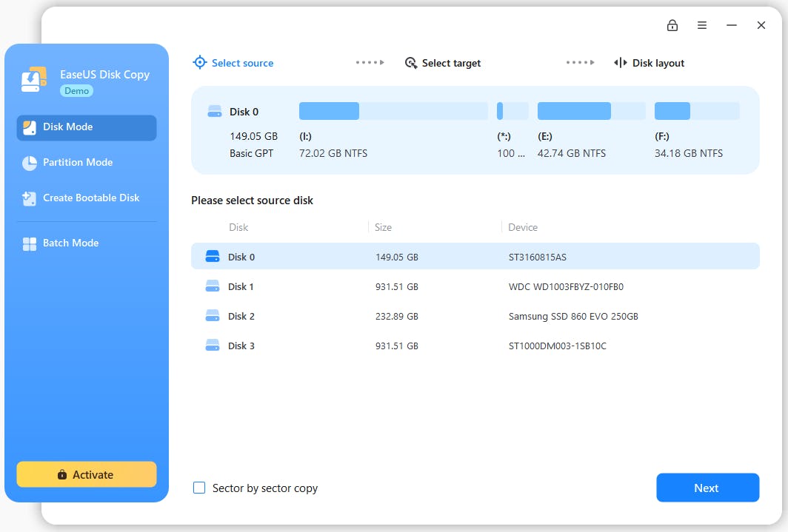
Task: Open the hamburger menu at top right
Action: [702, 24]
